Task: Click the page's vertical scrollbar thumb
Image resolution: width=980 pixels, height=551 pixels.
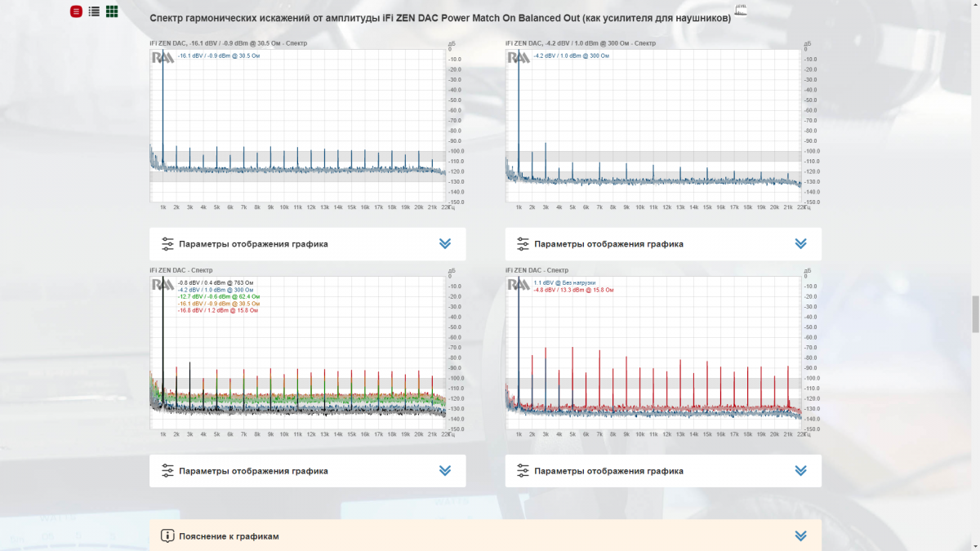Action: tap(975, 314)
